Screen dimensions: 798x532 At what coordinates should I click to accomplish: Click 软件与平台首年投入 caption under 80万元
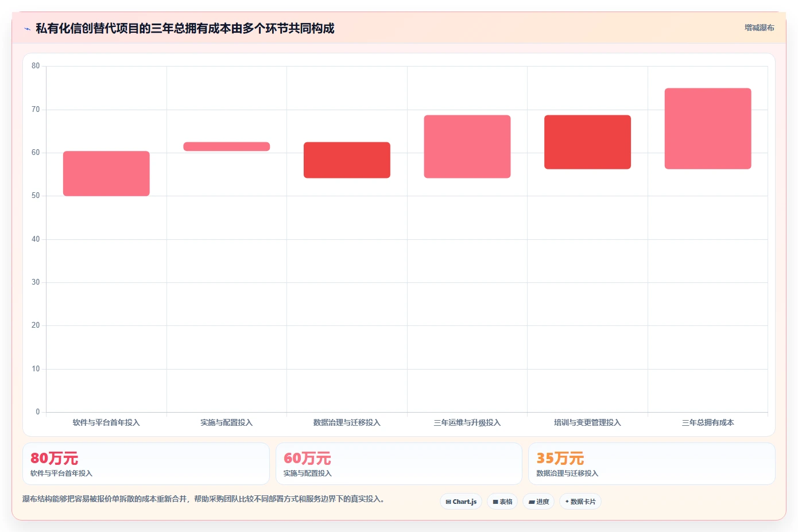(x=61, y=473)
